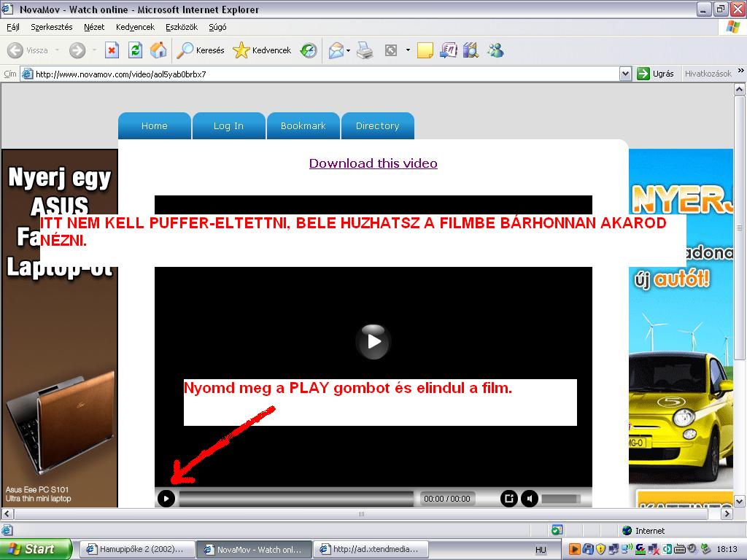Click the large center play button
747x560 pixels.
coord(373,341)
